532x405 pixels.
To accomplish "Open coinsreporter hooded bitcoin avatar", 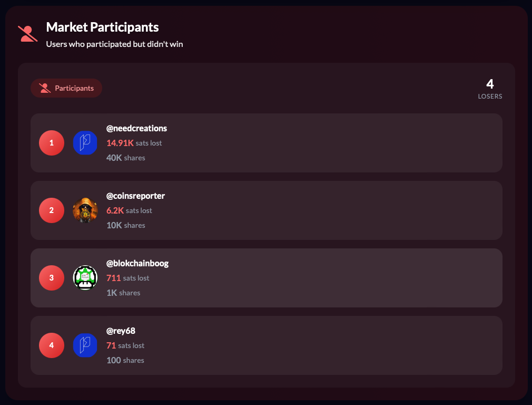I will coord(85,210).
